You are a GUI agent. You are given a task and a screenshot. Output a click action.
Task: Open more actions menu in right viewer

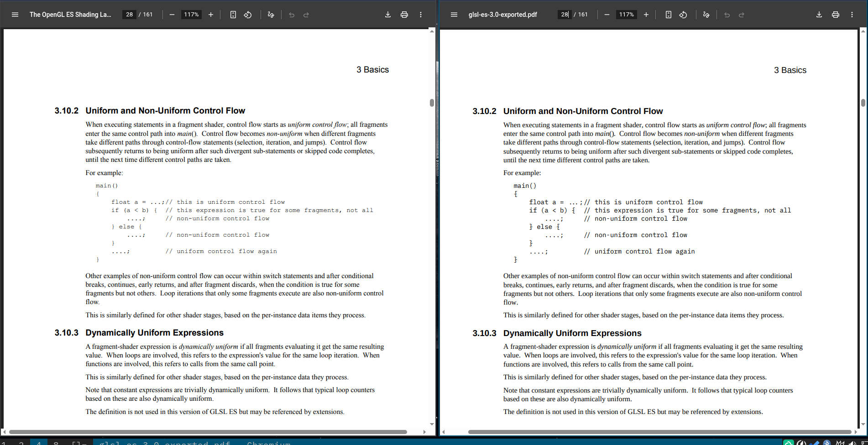(852, 15)
